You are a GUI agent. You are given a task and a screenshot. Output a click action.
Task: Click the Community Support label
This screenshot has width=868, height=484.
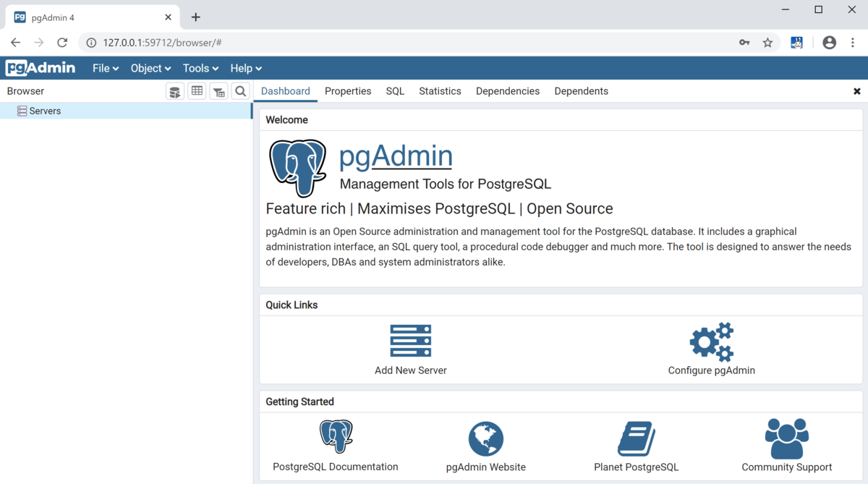tap(787, 467)
